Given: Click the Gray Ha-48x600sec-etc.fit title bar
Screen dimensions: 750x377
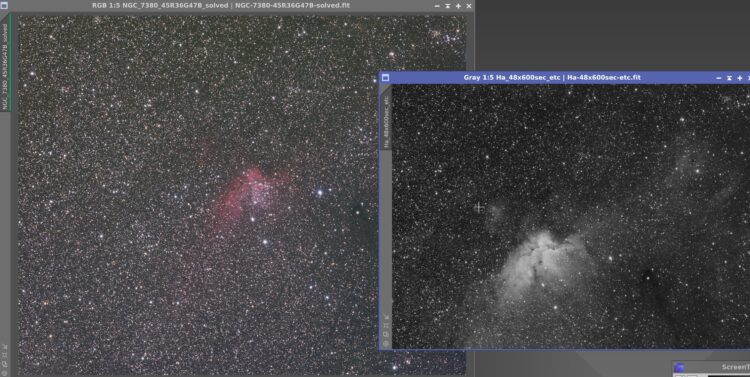Looking at the screenshot, I should click(x=551, y=78).
